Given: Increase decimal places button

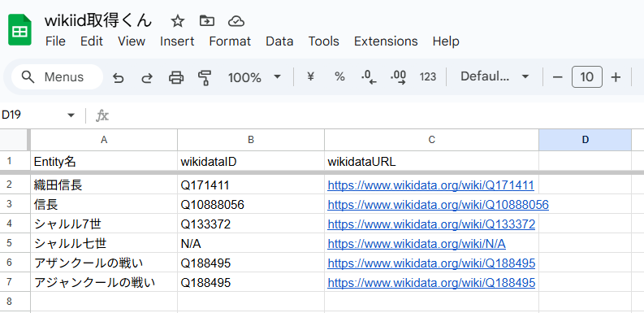Looking at the screenshot, I should click(398, 77).
